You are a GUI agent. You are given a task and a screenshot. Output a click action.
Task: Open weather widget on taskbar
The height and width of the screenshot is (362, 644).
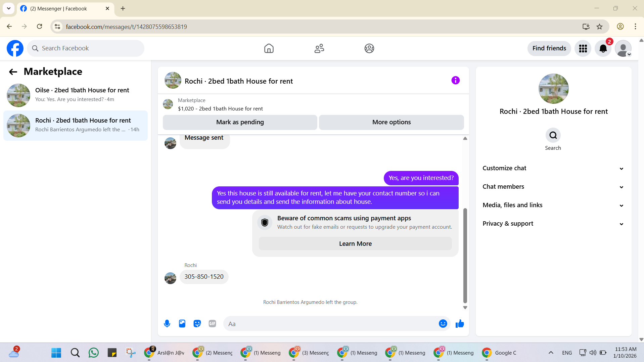pyautogui.click(x=14, y=353)
